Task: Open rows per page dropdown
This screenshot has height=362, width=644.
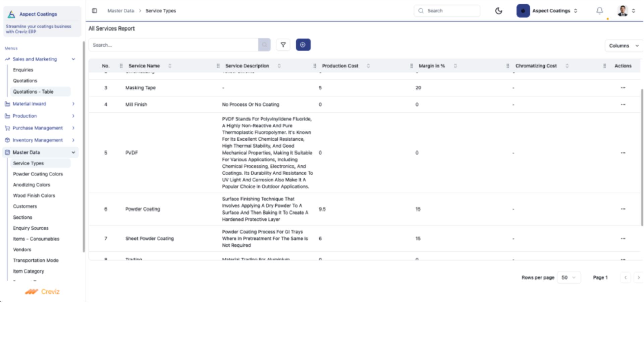Action: [x=569, y=278]
